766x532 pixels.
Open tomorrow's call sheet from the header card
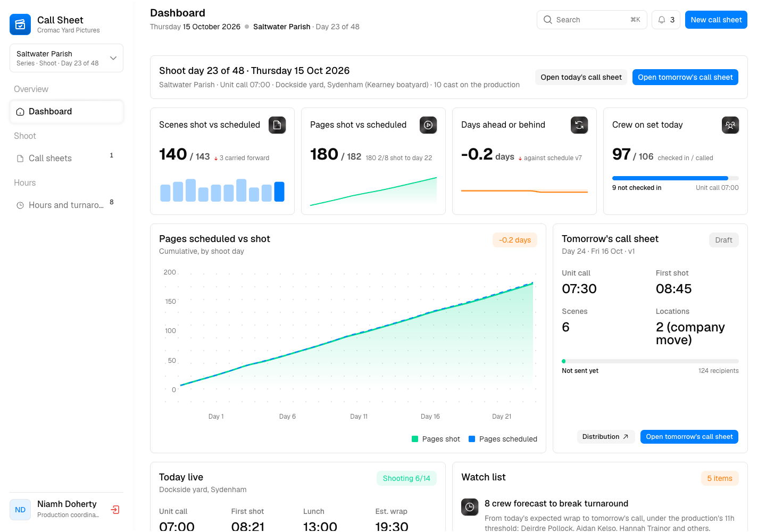[685, 77]
